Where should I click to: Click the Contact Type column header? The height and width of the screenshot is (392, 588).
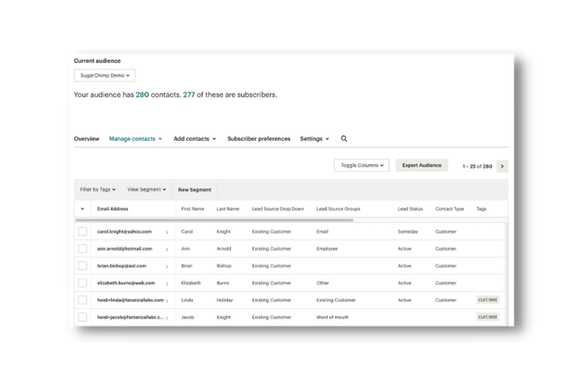(x=449, y=209)
